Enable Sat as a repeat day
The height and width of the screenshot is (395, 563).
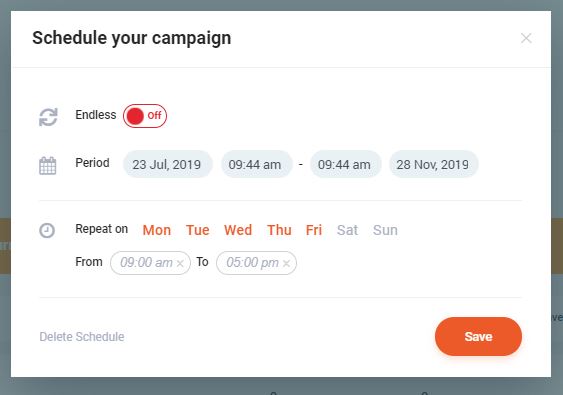[347, 230]
